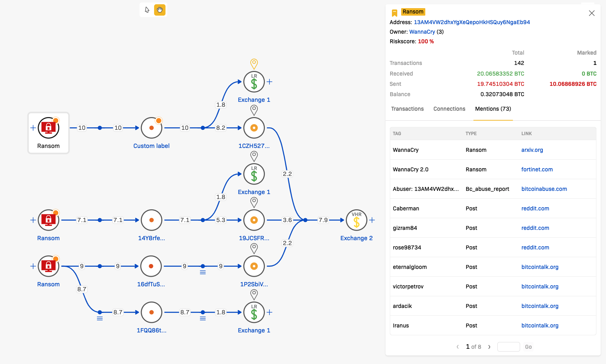Screen dimensions: 606x364
Task: Open the Connections tab
Action: point(449,109)
